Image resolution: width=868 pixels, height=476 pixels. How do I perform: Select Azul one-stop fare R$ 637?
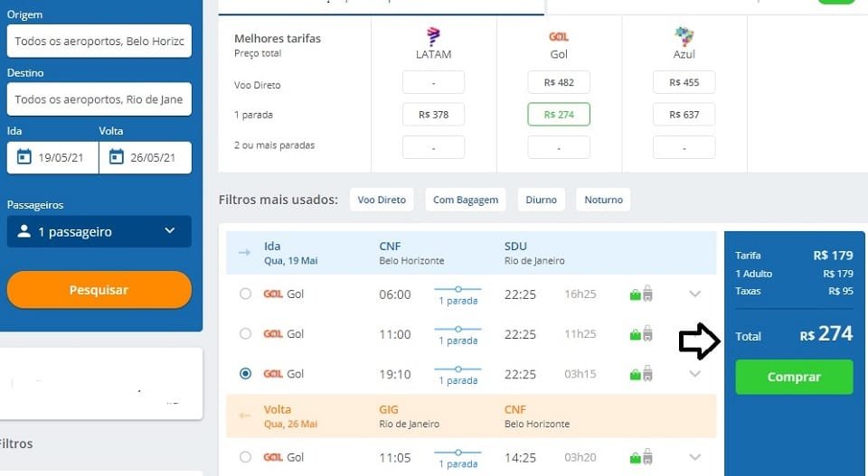684,115
